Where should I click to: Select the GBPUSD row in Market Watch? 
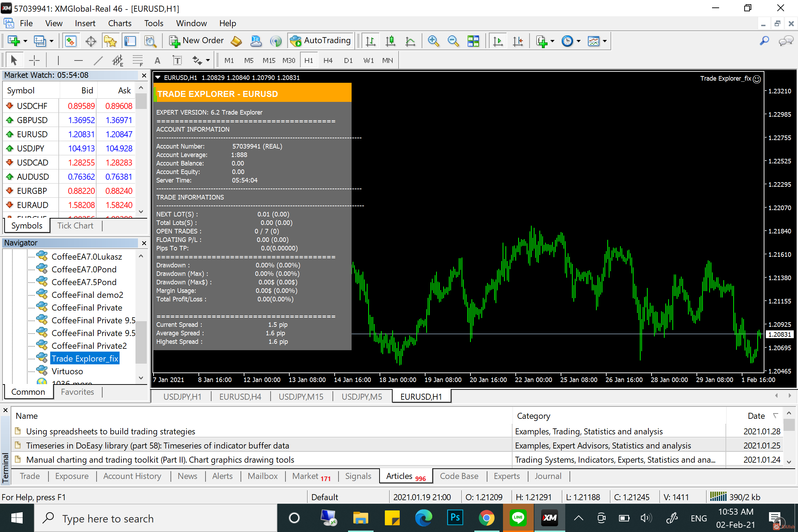pos(69,120)
